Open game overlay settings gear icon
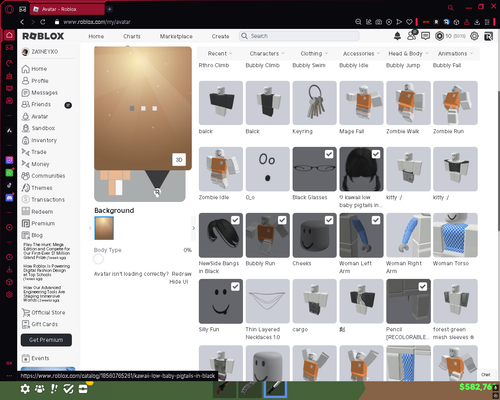The width and height of the screenshot is (500, 400). (25, 389)
